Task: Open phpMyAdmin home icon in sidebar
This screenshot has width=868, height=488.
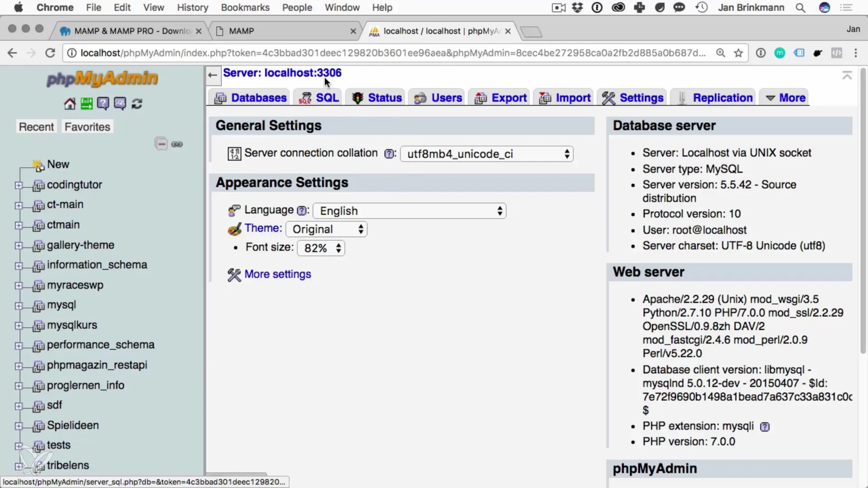Action: tap(70, 104)
